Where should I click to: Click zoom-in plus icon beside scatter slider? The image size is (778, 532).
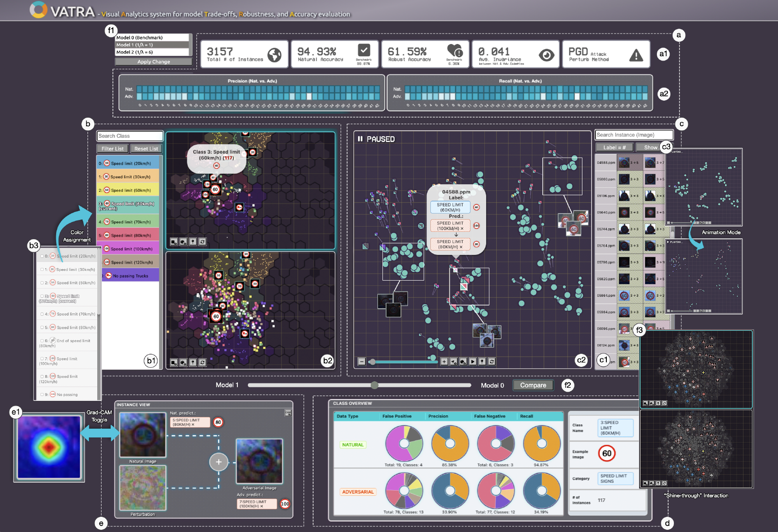coord(444,362)
